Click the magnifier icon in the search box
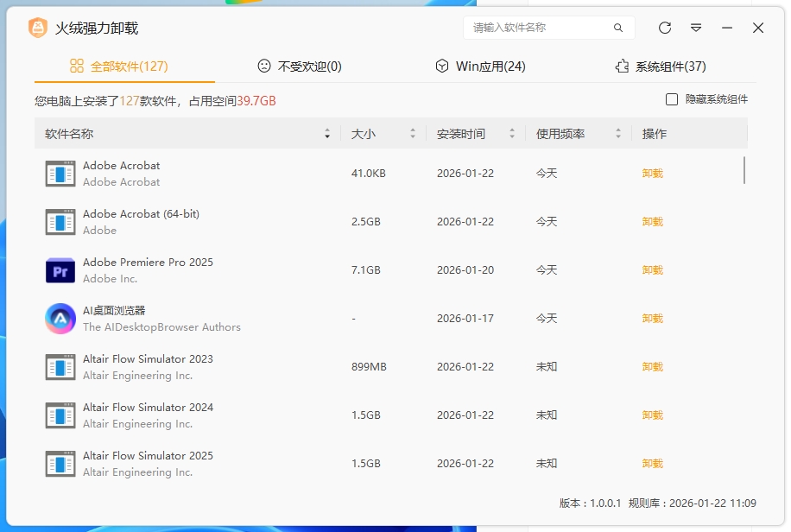Screen dimensions: 791x532 tap(618, 28)
